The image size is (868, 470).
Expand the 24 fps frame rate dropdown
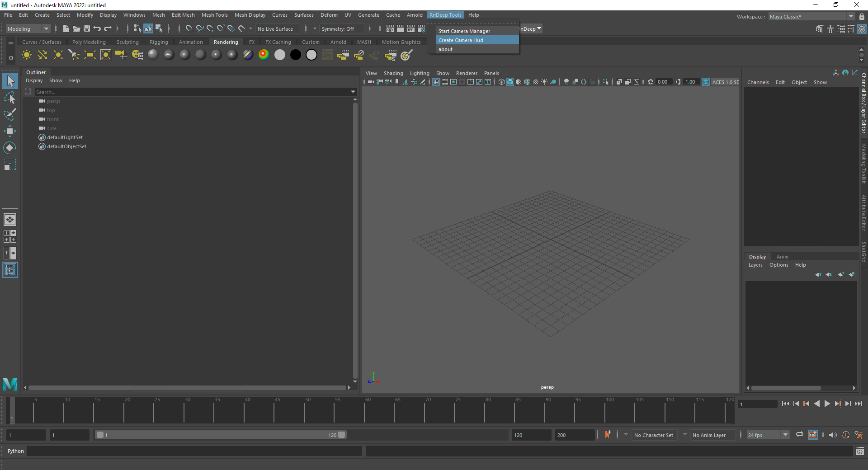(x=785, y=435)
